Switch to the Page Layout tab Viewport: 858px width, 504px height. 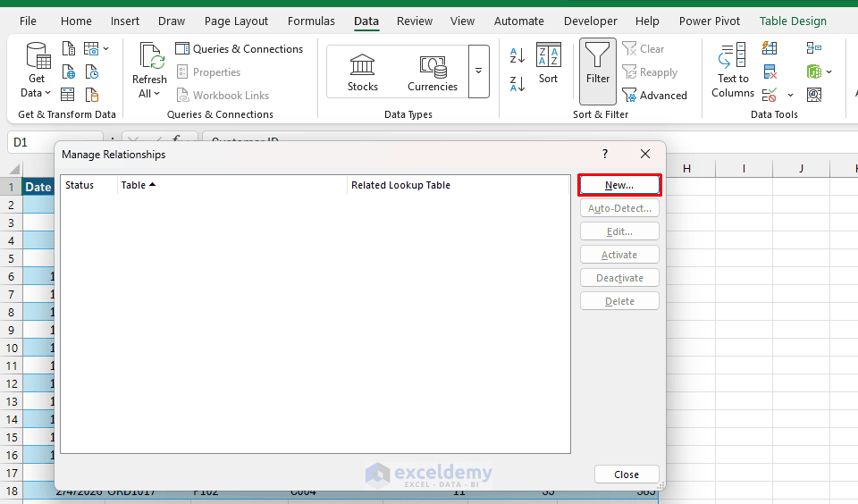coord(236,21)
